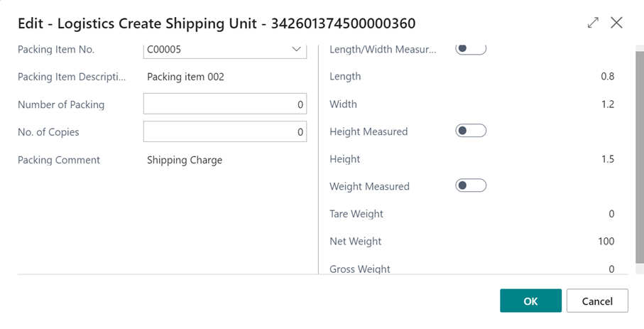This screenshot has width=644, height=329.
Task: Click the Packing Comment Shipping Charge text
Action: (x=185, y=161)
